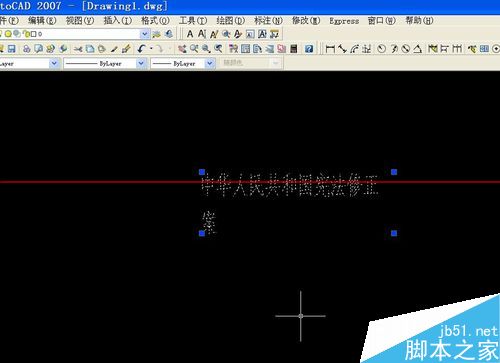This screenshot has width=500, height=363.
Task: Click the layer color square swatch
Action: pyautogui.click(x=33, y=34)
